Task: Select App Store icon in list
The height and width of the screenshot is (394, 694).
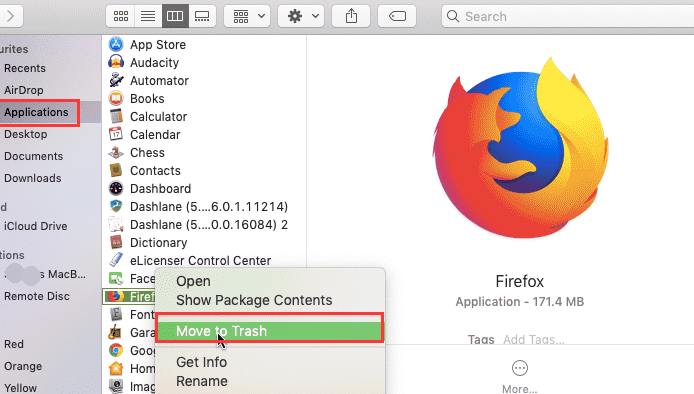Action: pyautogui.click(x=116, y=44)
